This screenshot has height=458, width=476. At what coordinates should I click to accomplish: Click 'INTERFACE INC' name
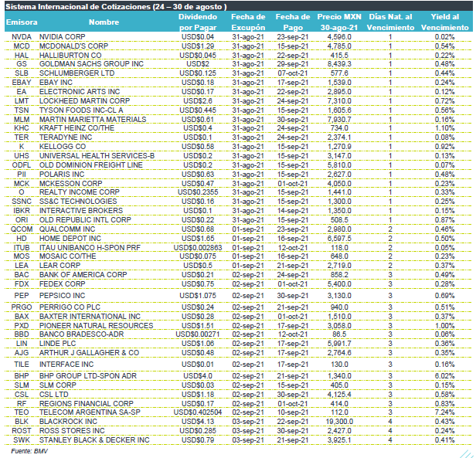coord(66,365)
